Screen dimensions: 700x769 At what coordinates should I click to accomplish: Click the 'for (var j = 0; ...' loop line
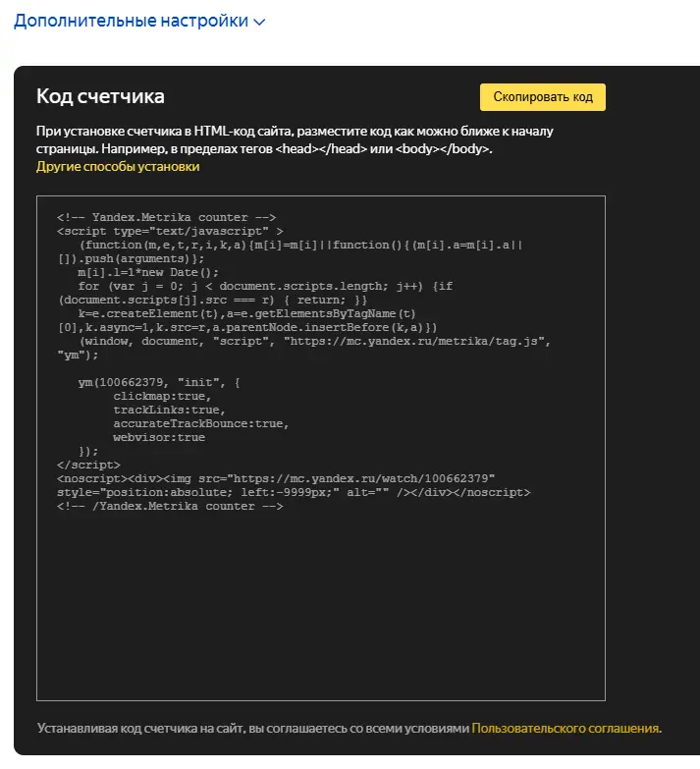(x=265, y=286)
